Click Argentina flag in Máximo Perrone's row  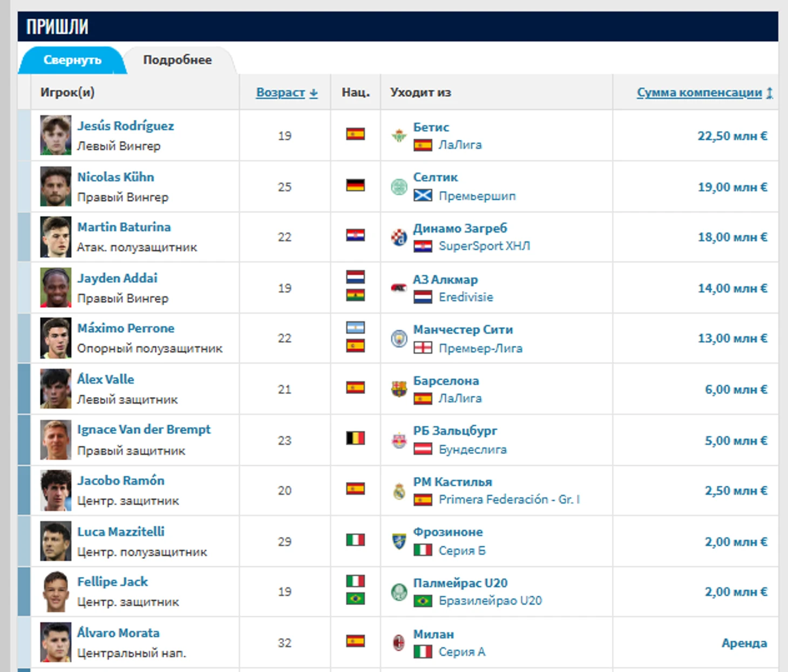click(356, 328)
